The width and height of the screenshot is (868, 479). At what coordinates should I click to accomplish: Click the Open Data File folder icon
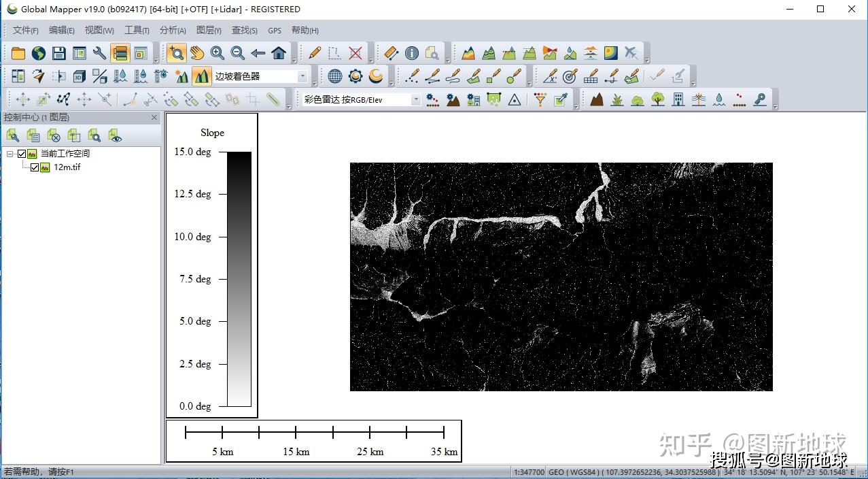point(18,53)
